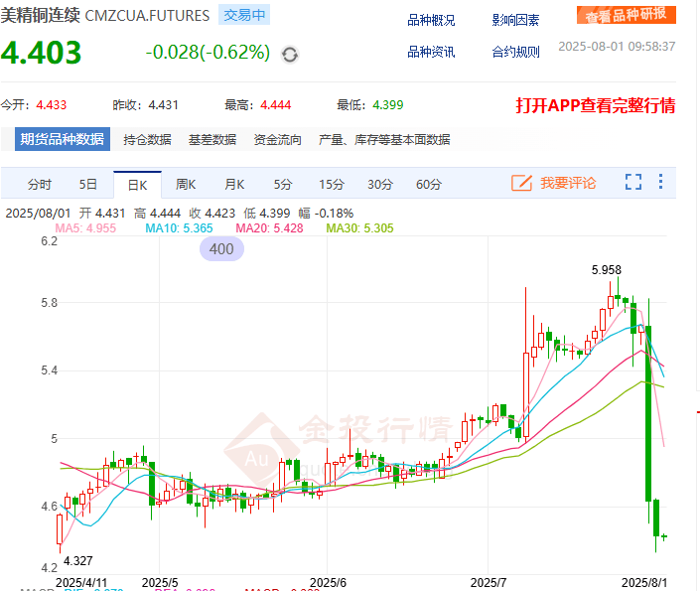Click the 4.327 low price label
The image size is (700, 591).
78,560
